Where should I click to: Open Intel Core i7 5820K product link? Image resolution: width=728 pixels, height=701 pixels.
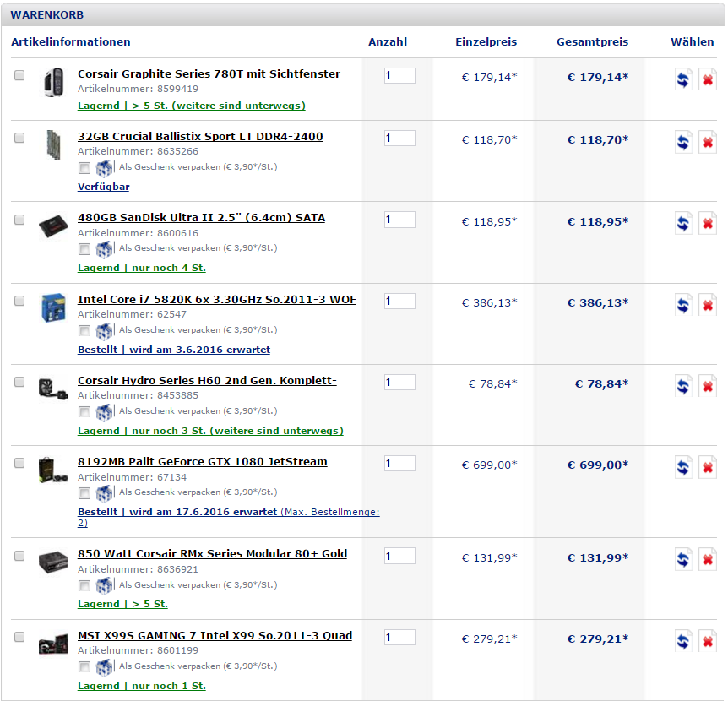(x=217, y=300)
